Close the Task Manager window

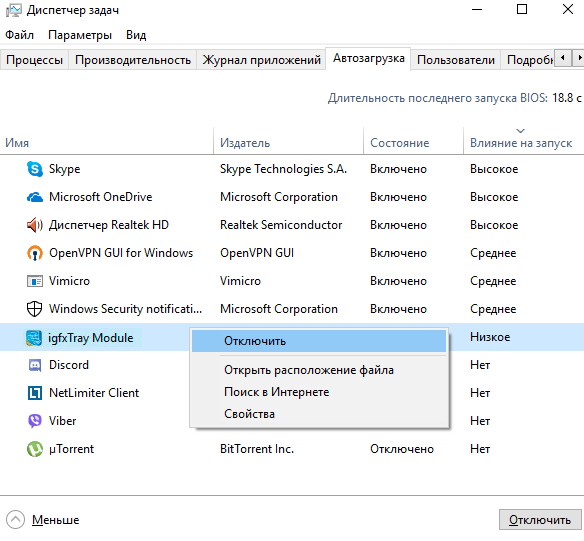568,9
